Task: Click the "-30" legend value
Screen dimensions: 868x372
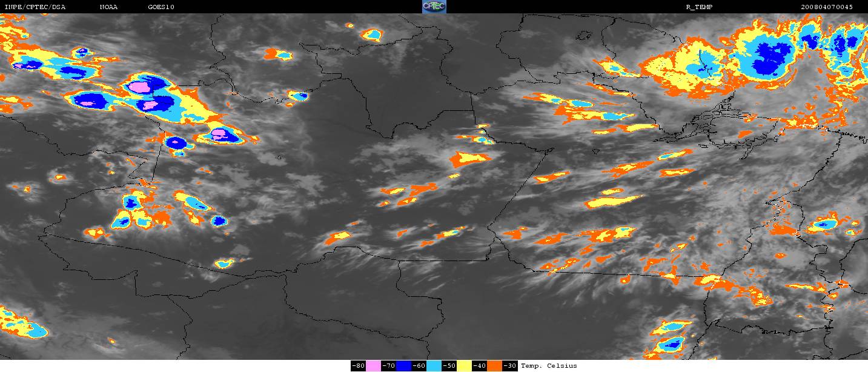Action: [x=510, y=366]
